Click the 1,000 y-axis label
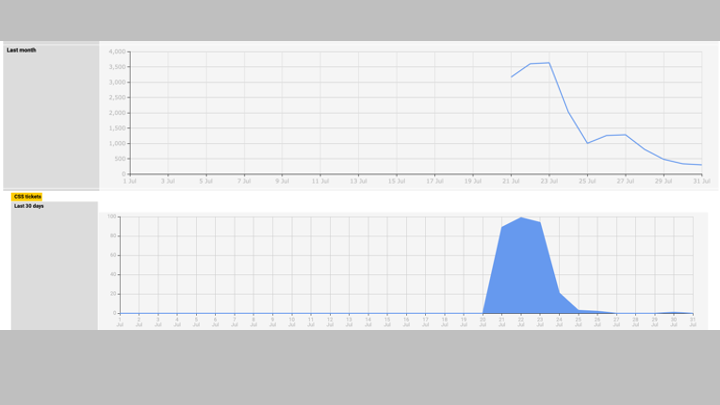This screenshot has height=405, width=720. [117, 143]
